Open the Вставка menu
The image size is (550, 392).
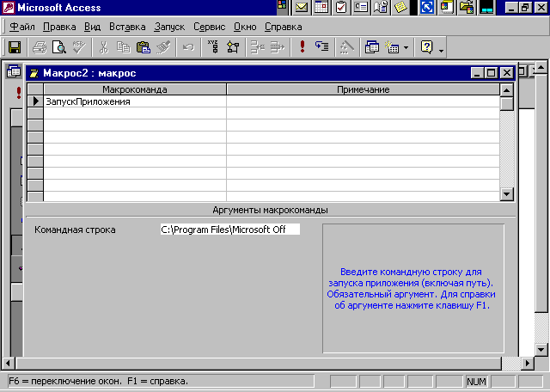pos(127,27)
